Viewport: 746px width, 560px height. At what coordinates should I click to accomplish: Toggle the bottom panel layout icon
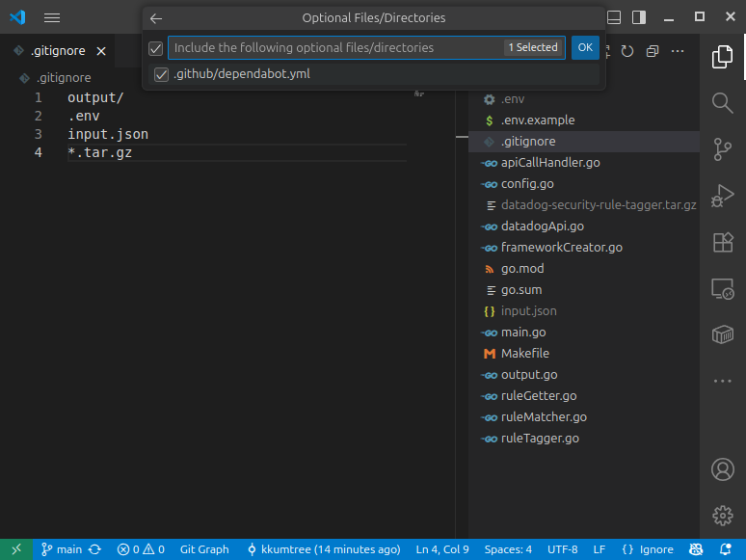click(614, 17)
